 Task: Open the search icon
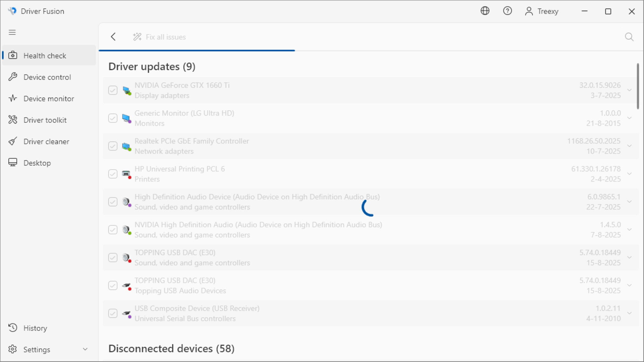(x=629, y=37)
